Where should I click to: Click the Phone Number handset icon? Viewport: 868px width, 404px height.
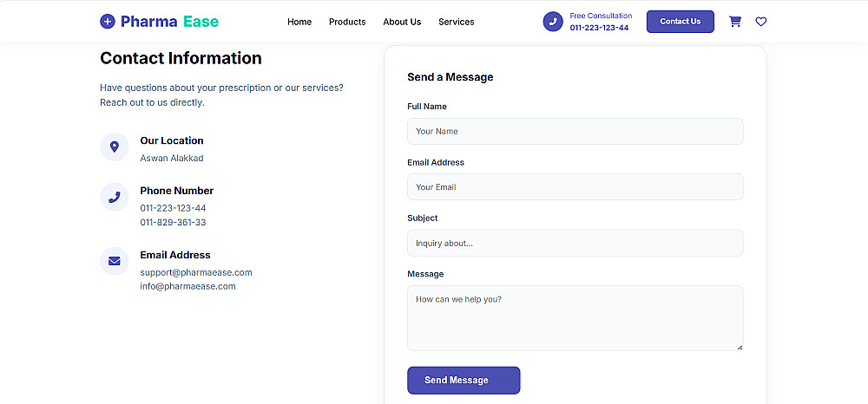[x=114, y=198]
